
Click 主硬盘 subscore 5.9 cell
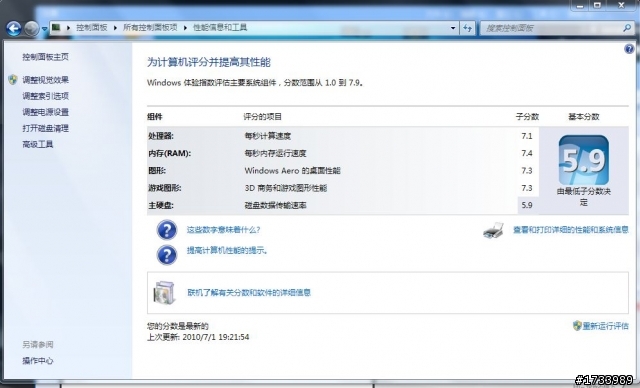tap(527, 205)
